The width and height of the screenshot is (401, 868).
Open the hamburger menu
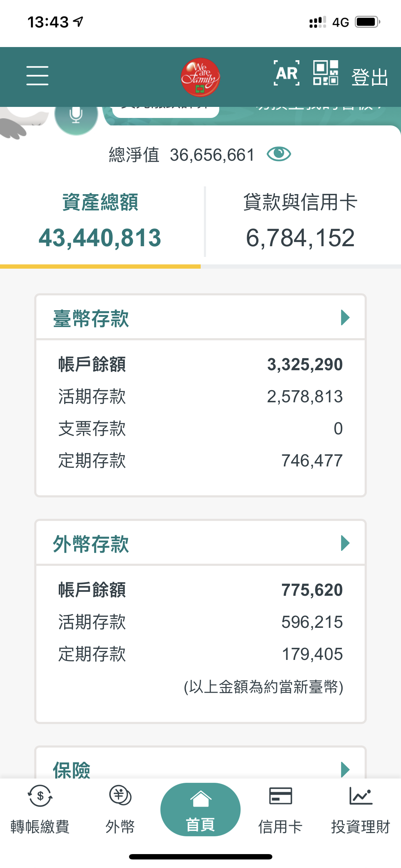(x=37, y=76)
